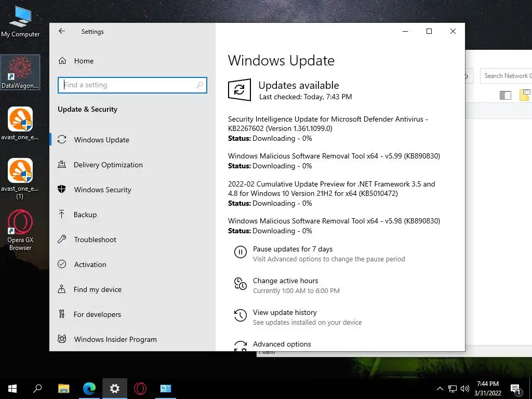Click Malicious Software Removal Tool v5.98 entry
Image resolution: width=532 pixels, height=399 pixels.
334,225
